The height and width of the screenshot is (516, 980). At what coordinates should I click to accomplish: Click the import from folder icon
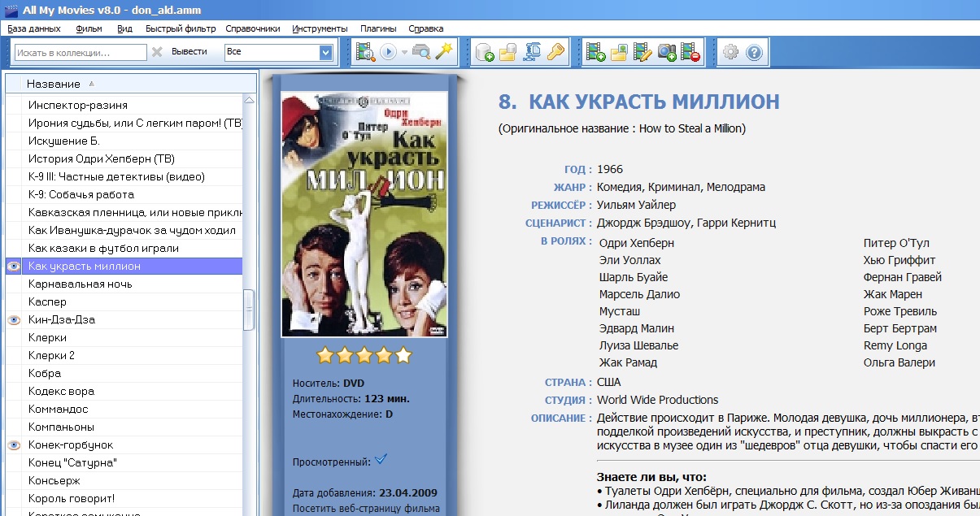click(620, 52)
